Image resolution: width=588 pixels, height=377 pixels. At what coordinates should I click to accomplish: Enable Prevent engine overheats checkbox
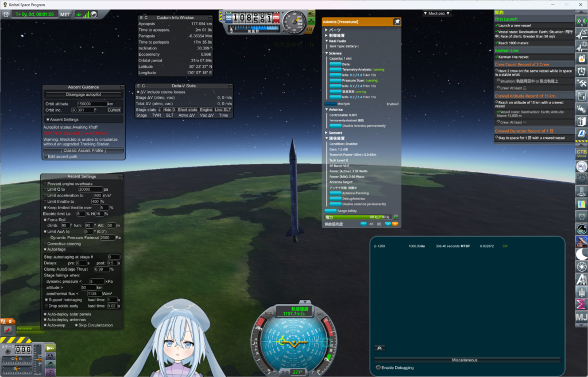click(x=45, y=183)
